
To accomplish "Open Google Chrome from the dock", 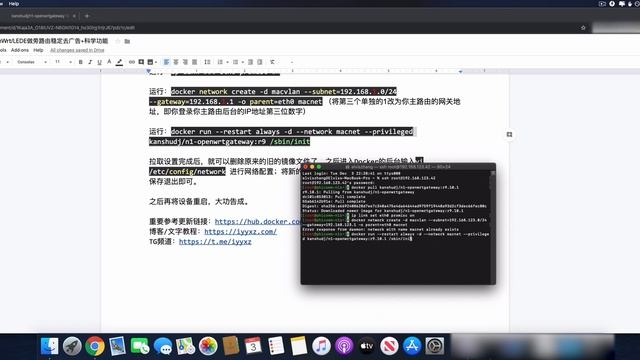I will click(x=95, y=346).
